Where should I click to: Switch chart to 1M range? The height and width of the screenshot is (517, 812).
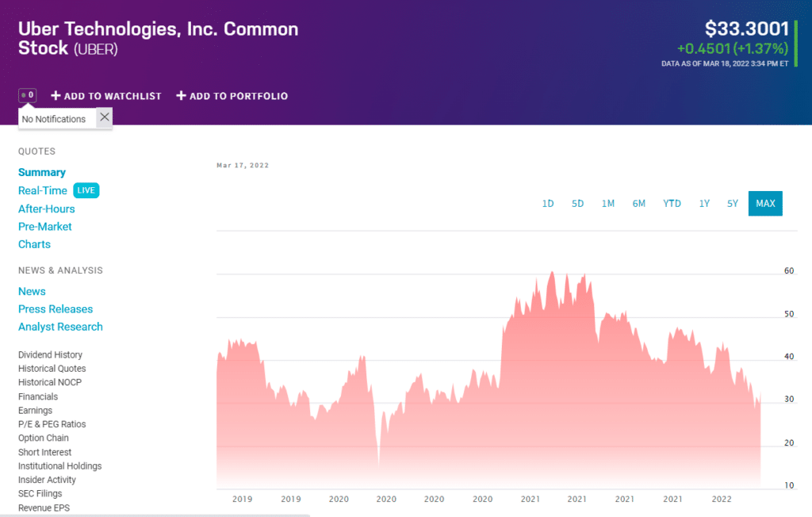608,204
